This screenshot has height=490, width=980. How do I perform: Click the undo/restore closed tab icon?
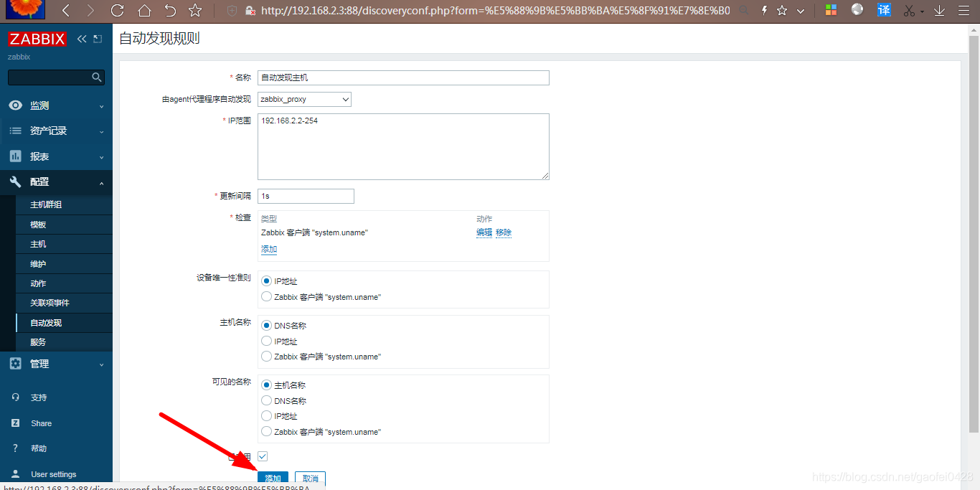point(170,11)
